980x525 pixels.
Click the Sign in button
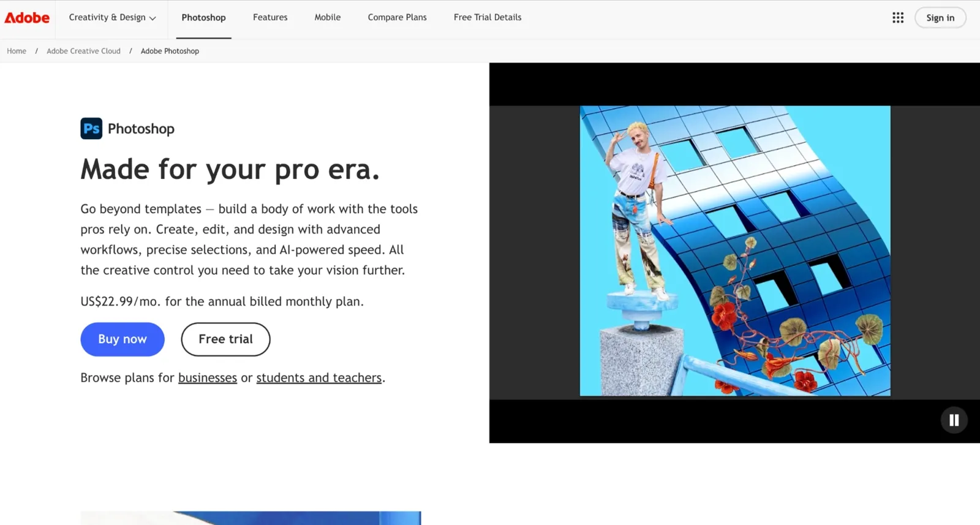pos(940,18)
